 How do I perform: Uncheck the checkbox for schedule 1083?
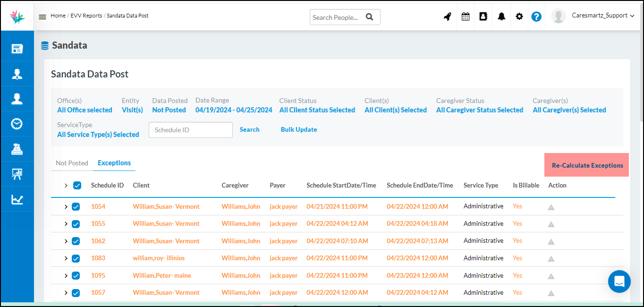[x=76, y=258]
